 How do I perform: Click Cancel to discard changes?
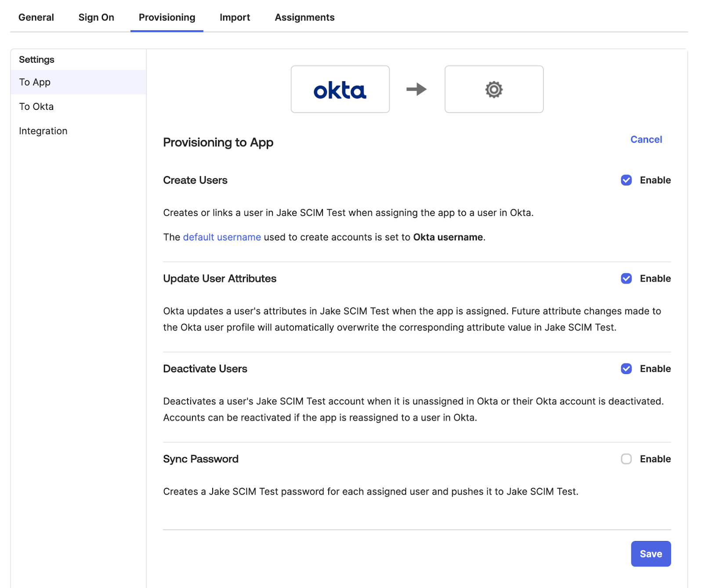point(645,139)
